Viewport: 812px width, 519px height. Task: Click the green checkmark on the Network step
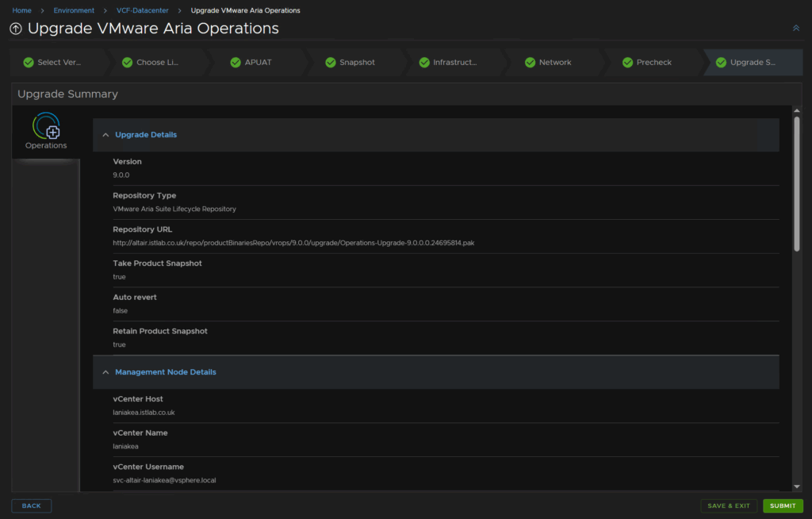530,63
